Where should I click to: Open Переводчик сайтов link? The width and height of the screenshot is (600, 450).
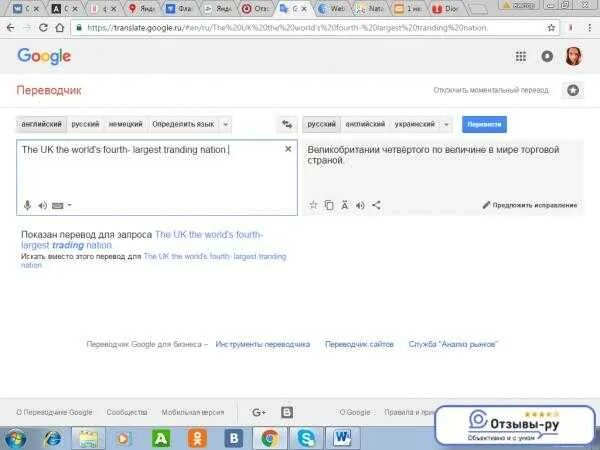[359, 344]
